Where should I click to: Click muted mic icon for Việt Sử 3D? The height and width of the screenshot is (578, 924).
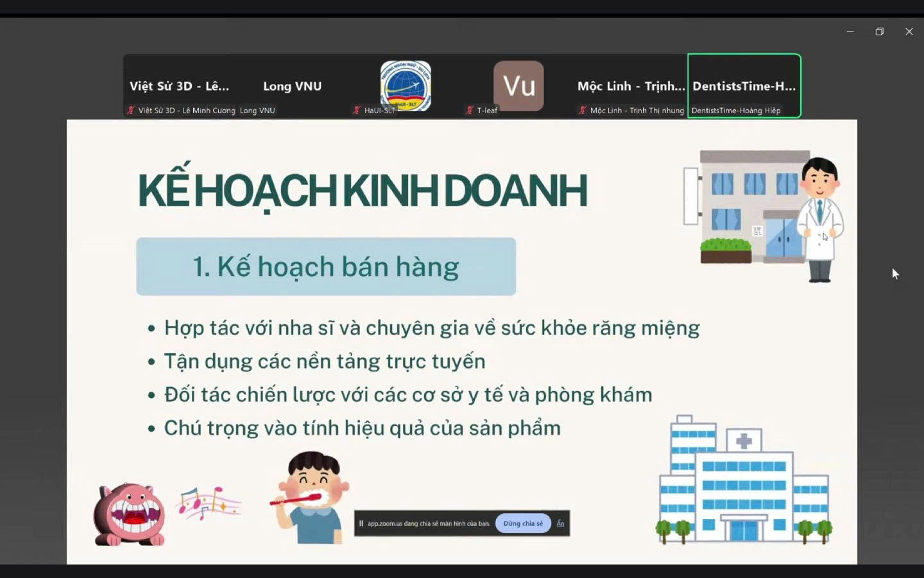131,110
